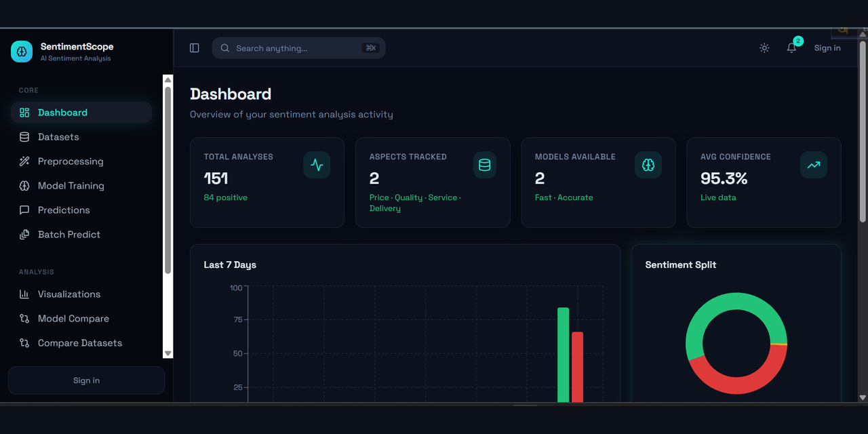The width and height of the screenshot is (868, 434).
Task: Go to Preprocessing page
Action: coord(81,161)
